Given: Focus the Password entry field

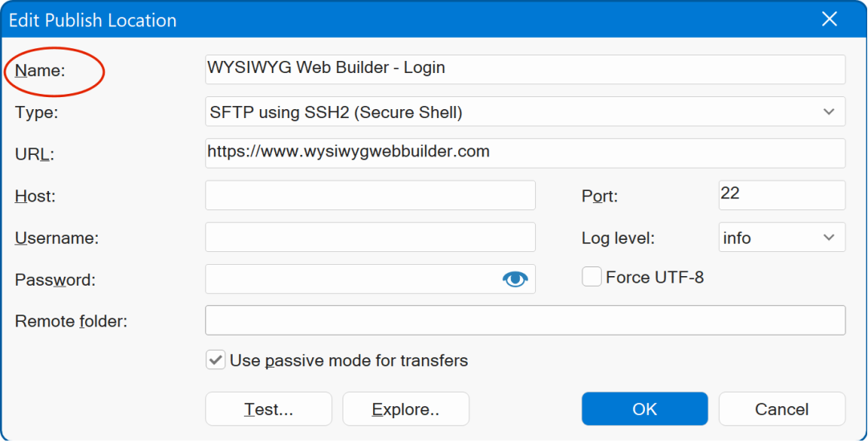Looking at the screenshot, I should tap(351, 279).
